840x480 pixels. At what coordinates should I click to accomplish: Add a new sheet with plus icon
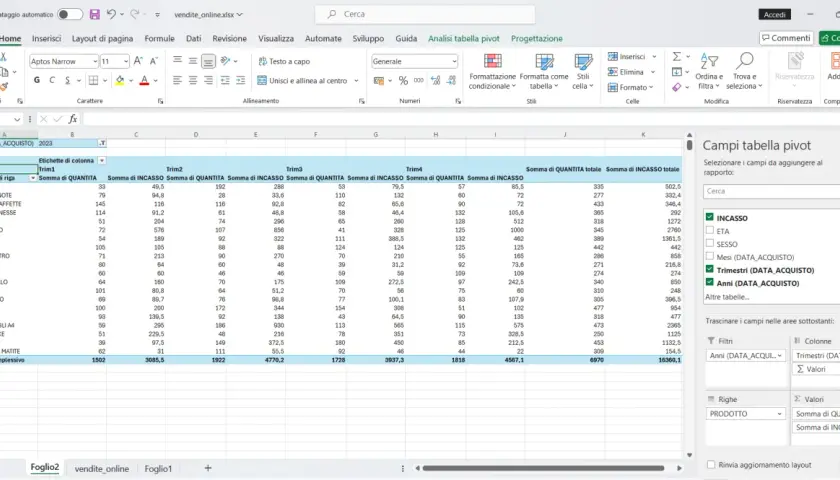(208, 468)
